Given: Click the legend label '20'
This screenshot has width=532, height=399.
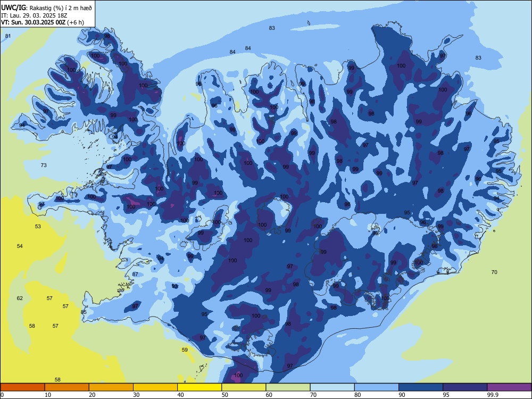Looking at the screenshot, I should pyautogui.click(x=92, y=395).
